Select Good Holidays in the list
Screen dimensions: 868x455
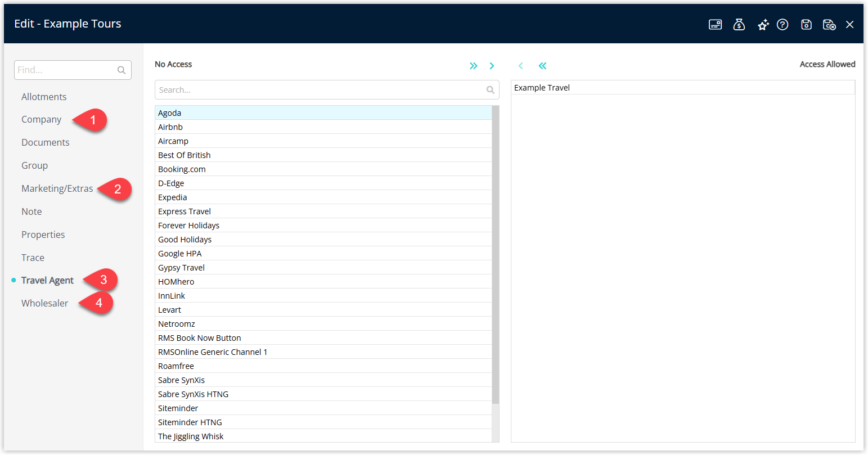click(323, 240)
